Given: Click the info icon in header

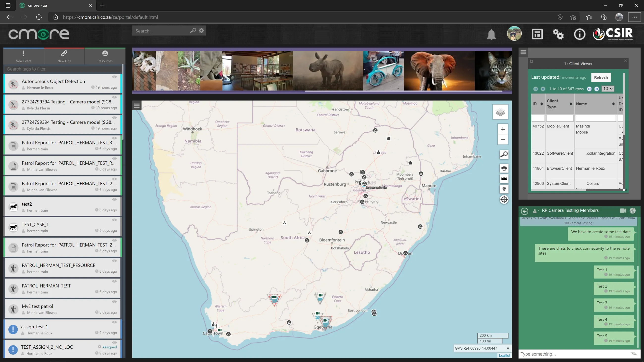Looking at the screenshot, I should [579, 34].
